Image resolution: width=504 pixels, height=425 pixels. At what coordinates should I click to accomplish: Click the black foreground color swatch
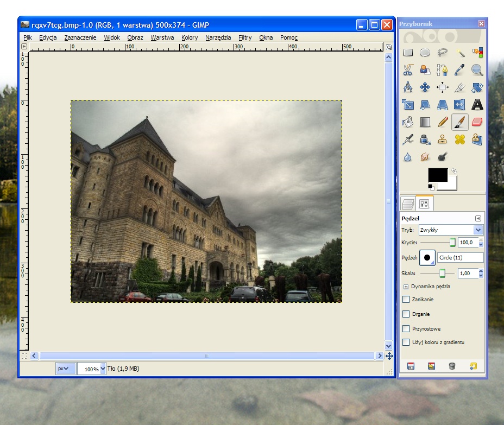(438, 175)
